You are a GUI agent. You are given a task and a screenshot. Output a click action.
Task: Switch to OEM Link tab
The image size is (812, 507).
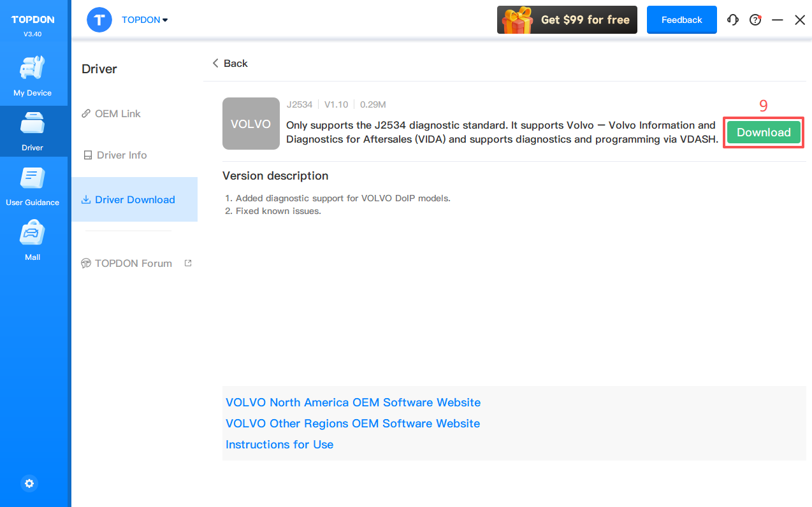tap(117, 113)
